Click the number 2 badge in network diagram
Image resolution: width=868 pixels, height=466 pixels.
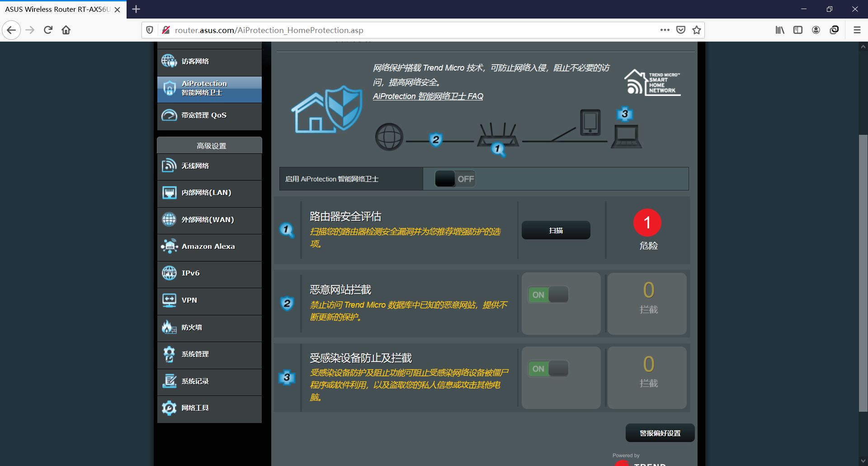click(x=436, y=140)
